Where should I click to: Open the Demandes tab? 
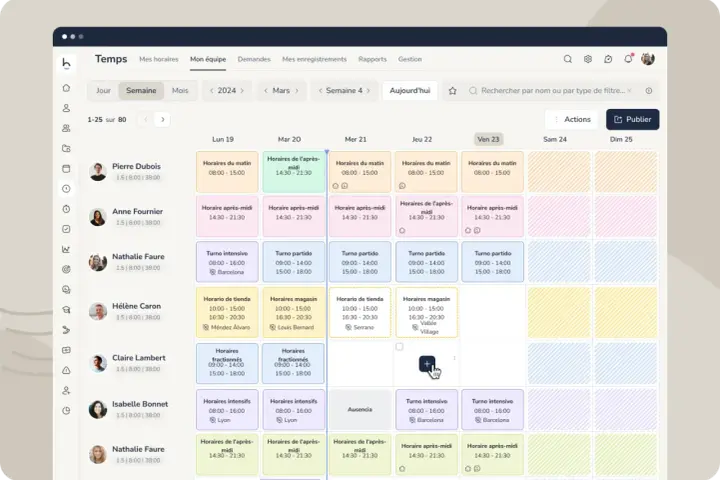(x=254, y=59)
